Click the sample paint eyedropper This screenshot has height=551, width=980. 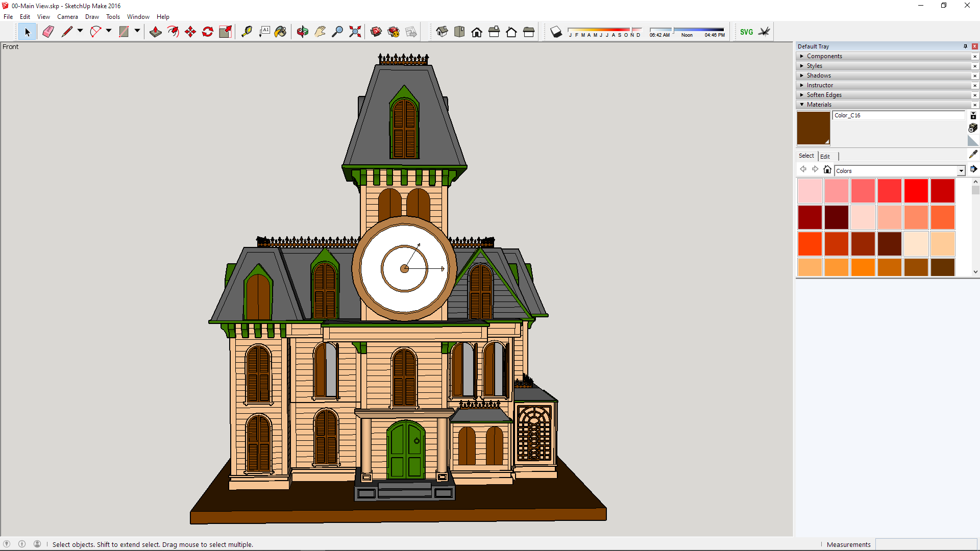click(x=973, y=154)
